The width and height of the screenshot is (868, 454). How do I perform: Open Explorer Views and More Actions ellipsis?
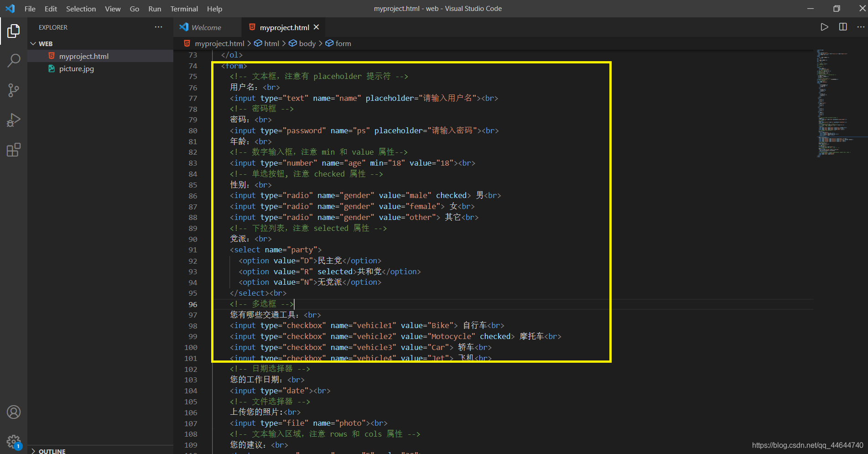point(158,27)
